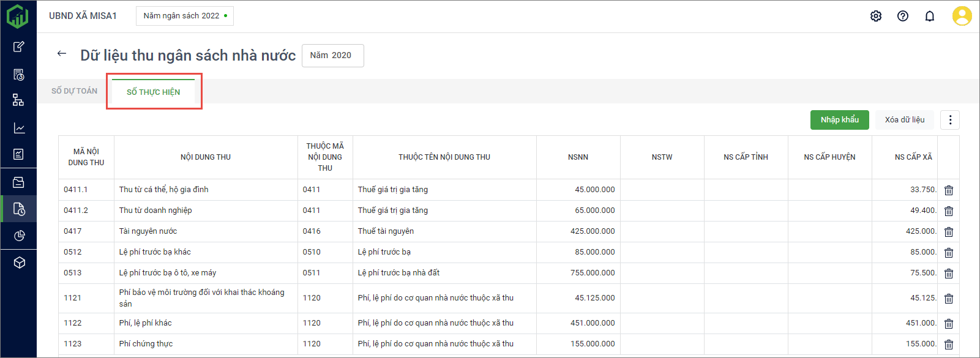The image size is (980, 358).
Task: Open the three-dot more options menu
Action: (x=950, y=120)
